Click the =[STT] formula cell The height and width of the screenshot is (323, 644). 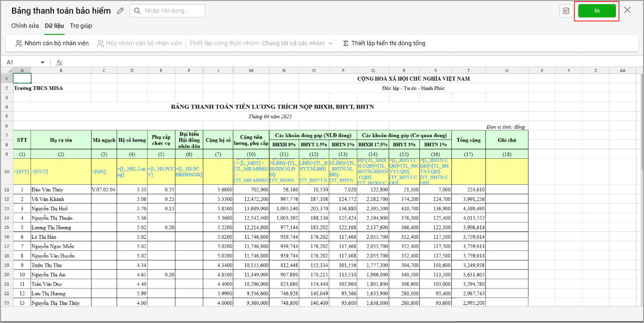click(x=22, y=172)
